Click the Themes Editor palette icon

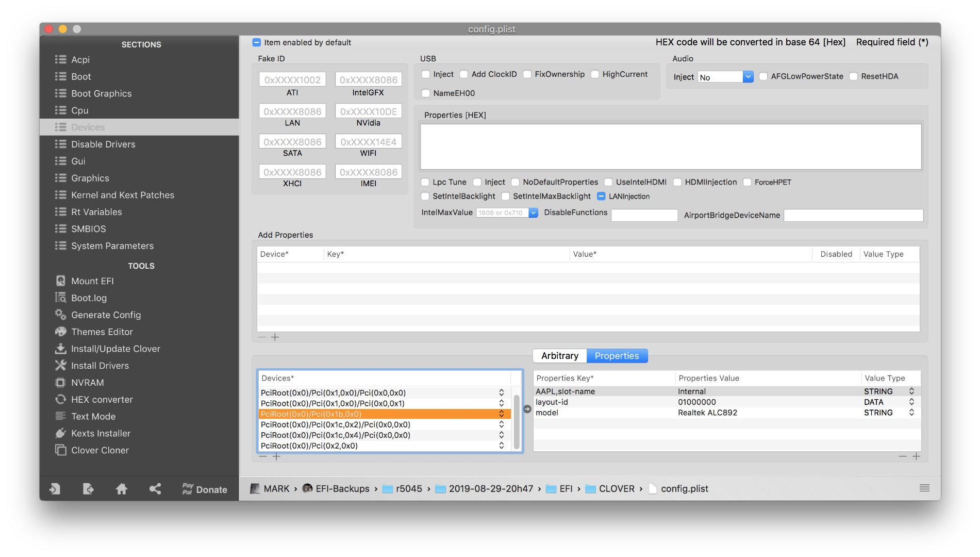pos(60,332)
